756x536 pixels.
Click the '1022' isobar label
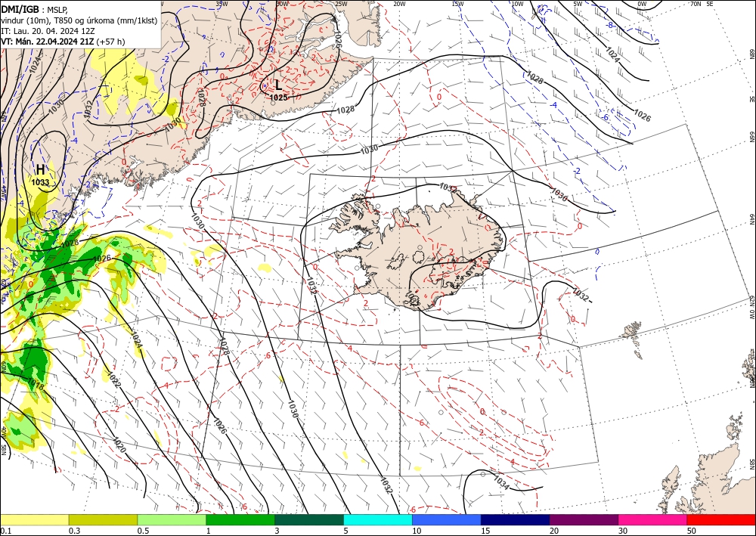pos(114,380)
